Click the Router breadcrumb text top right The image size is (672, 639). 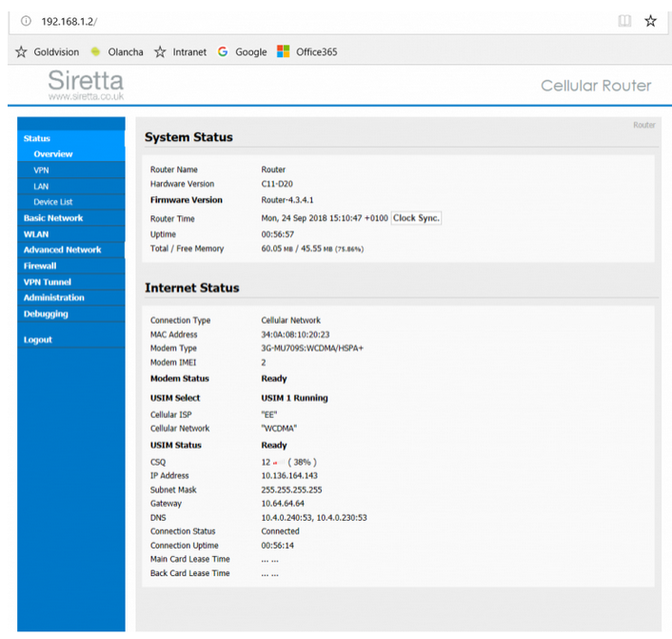(x=644, y=125)
